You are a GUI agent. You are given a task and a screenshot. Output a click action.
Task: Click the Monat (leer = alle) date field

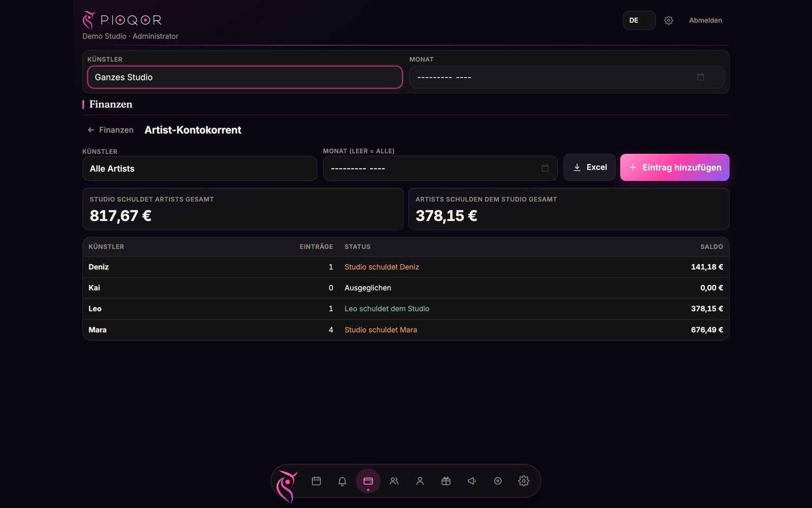click(440, 168)
